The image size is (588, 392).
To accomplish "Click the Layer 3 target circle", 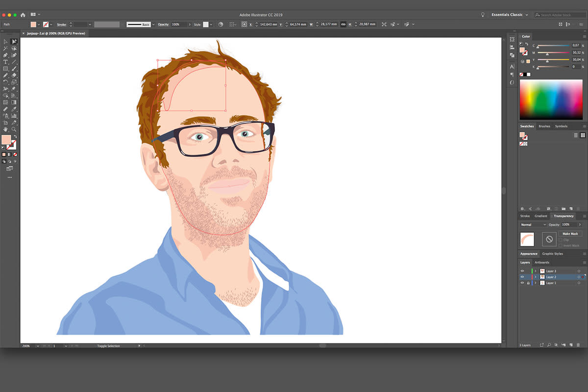I will 579,271.
